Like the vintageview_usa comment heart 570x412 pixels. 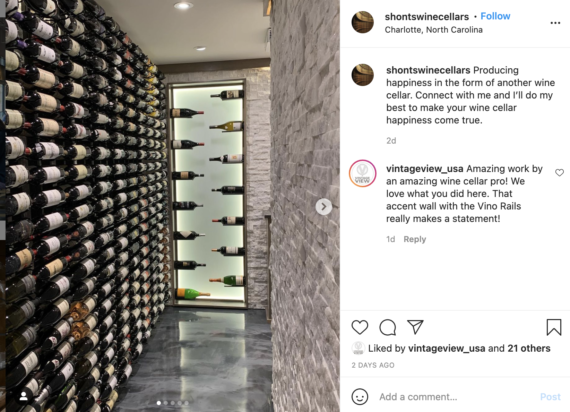point(559,172)
